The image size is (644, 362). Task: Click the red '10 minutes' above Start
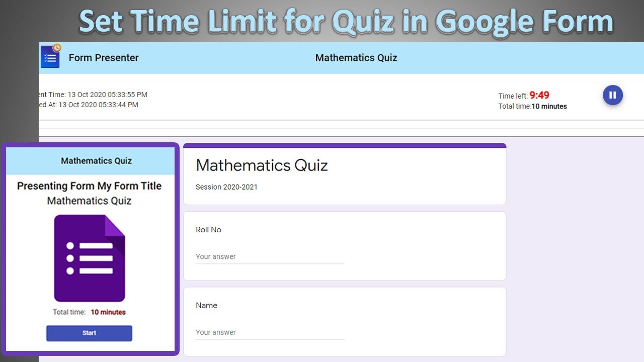[108, 312]
